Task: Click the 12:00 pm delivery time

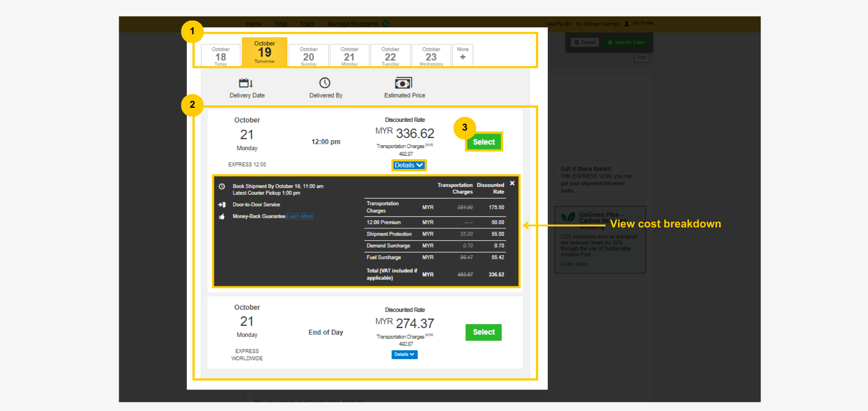Action: [326, 142]
